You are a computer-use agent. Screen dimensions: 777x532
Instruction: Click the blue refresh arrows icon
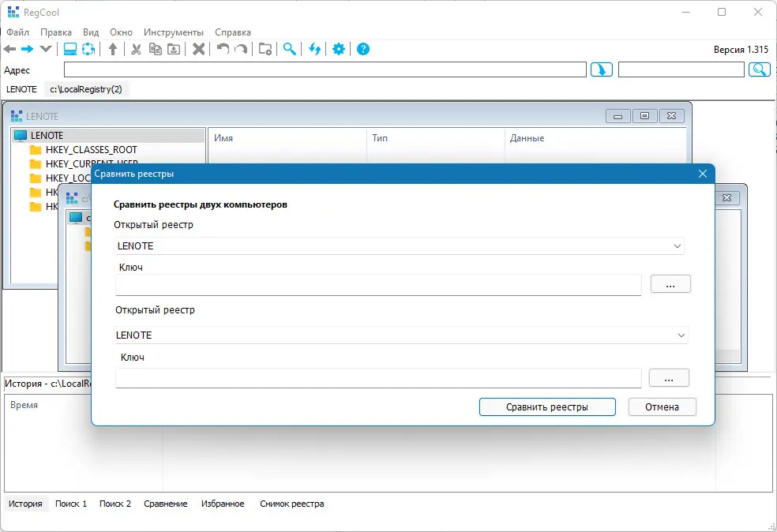click(x=314, y=49)
